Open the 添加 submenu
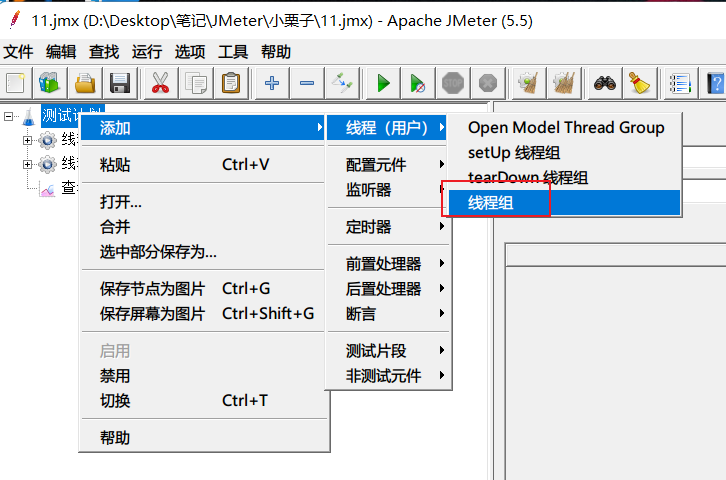This screenshot has width=726, height=480. pos(203,127)
